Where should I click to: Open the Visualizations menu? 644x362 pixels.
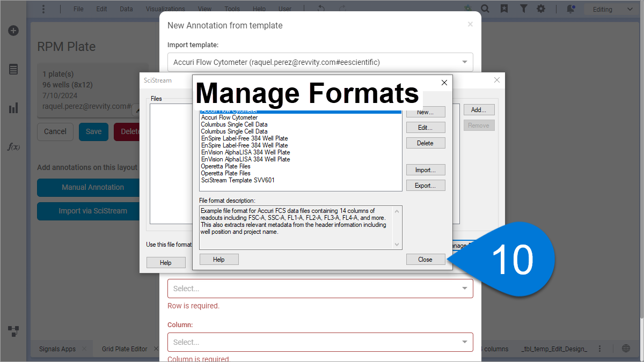(165, 9)
